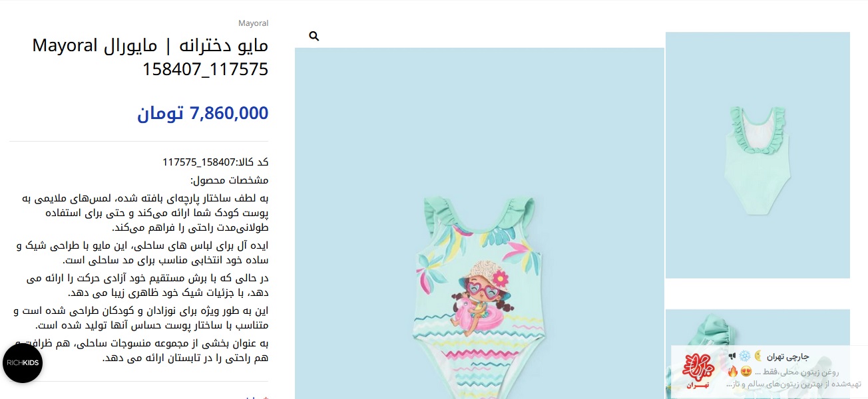Open the Mayoral brand link above the title
868x399 pixels.
pyautogui.click(x=253, y=23)
